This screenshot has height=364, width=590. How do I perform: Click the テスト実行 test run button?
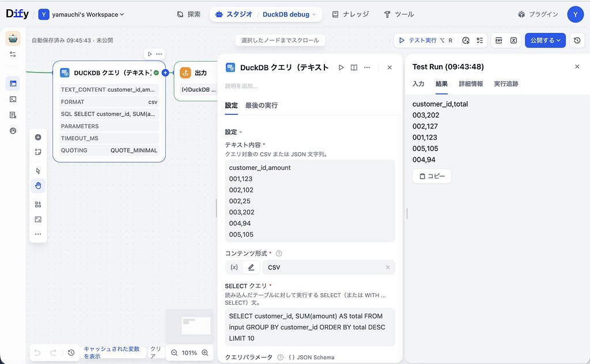coord(426,40)
